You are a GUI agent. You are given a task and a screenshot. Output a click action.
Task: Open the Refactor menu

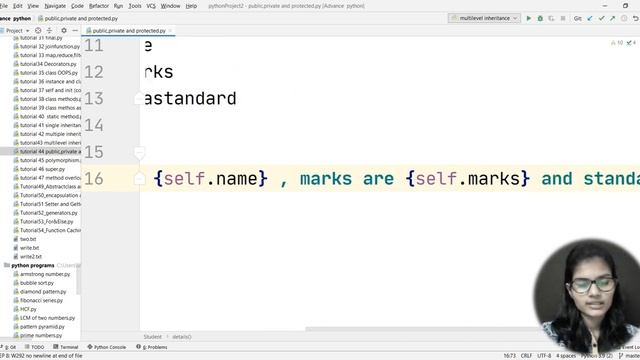99,6
